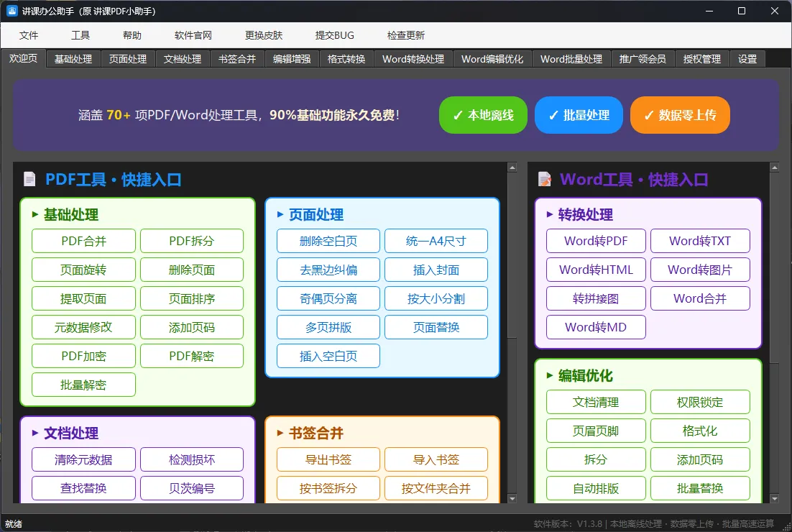Select the 页面旋转 tool
Viewport: 792px width, 532px height.
point(84,270)
